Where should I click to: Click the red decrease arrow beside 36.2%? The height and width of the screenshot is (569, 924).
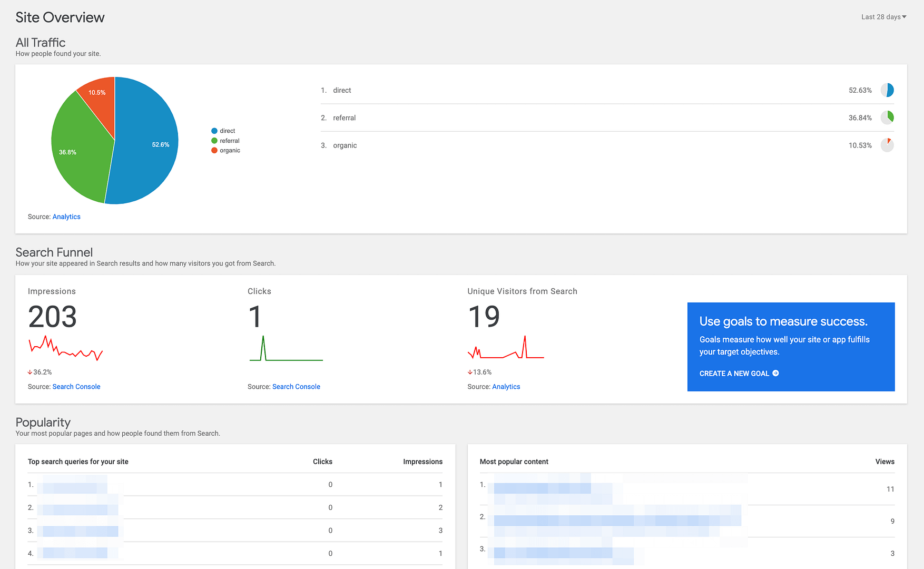point(30,371)
